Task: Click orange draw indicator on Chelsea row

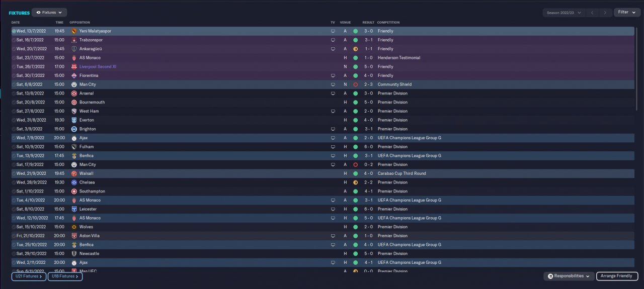Action: pyautogui.click(x=355, y=182)
